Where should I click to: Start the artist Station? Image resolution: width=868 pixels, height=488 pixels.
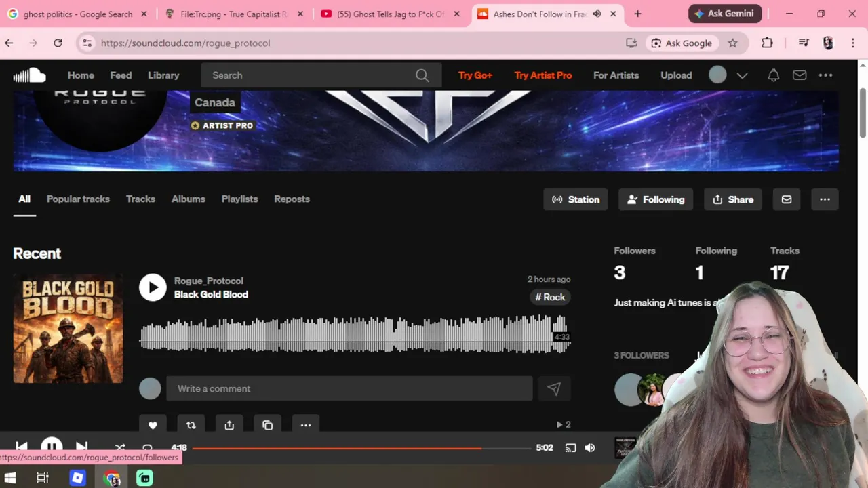[x=576, y=199]
